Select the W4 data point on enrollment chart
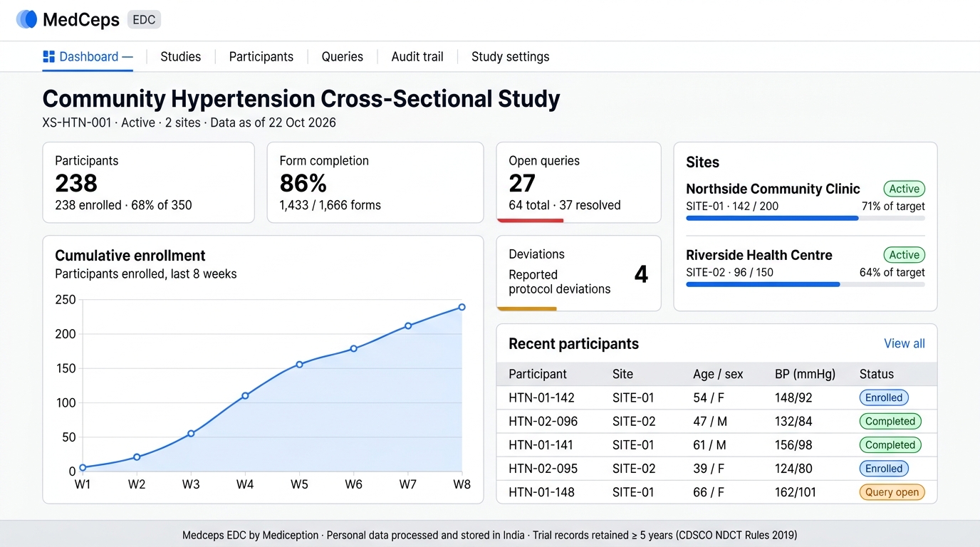The image size is (980, 547). click(245, 395)
